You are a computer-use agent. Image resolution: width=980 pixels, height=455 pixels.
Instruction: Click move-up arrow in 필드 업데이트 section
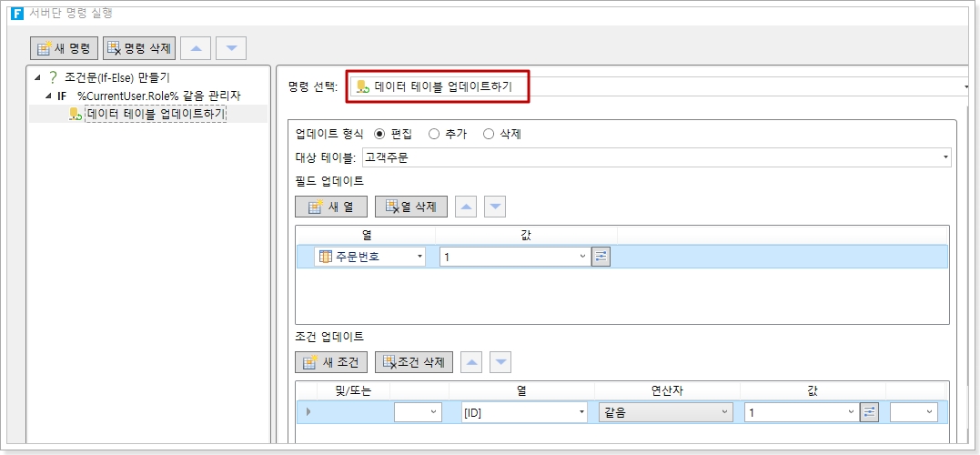465,207
